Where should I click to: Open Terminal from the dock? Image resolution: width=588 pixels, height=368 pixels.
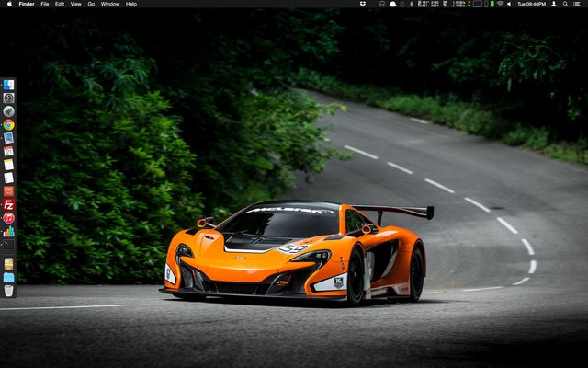pos(8,245)
